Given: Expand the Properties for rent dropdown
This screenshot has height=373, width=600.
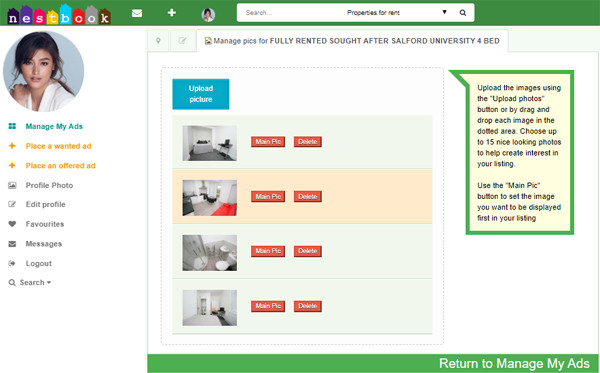Looking at the screenshot, I should tap(395, 13).
